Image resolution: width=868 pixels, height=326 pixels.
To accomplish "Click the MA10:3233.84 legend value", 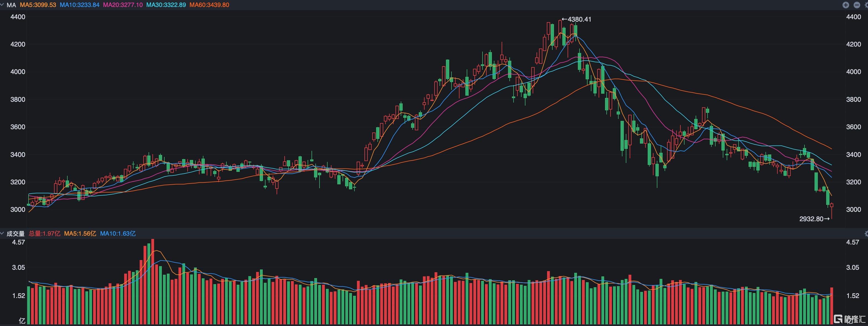I will click(80, 5).
